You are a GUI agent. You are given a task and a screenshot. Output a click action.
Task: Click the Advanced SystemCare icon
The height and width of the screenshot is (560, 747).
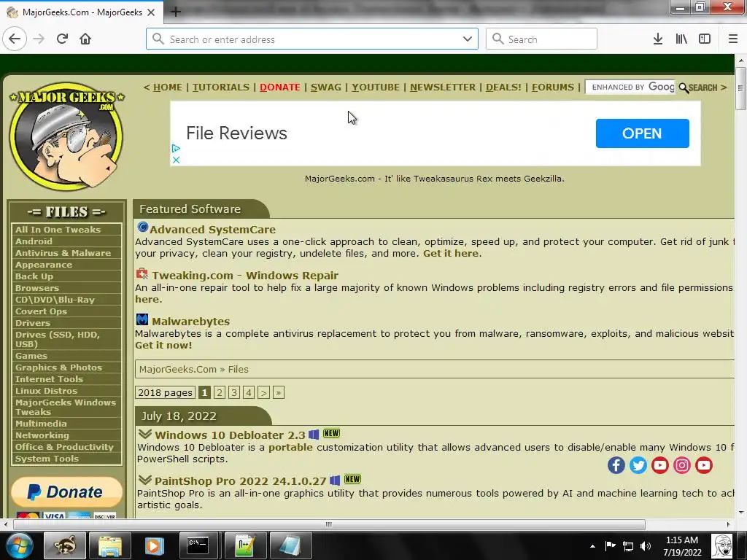142,227
